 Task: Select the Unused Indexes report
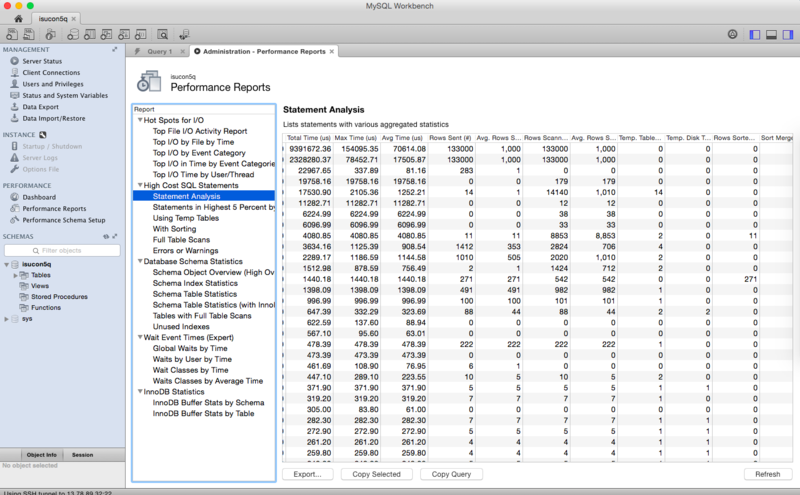coord(181,326)
